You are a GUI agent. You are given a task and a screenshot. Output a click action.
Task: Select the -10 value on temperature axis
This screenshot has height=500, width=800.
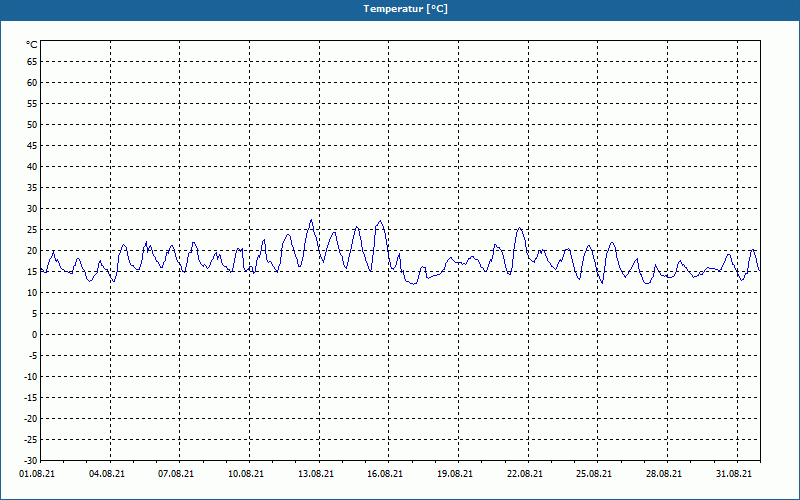point(31,377)
